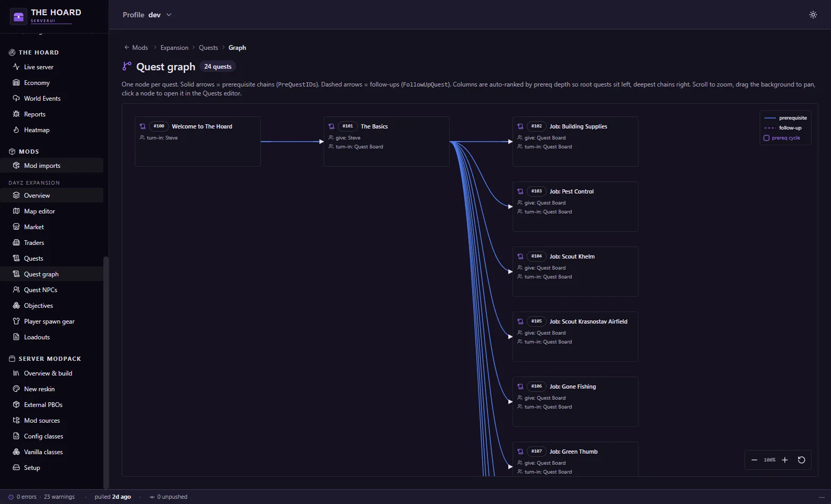831x504 pixels.
Task: Open Mod imports in the sidebar
Action: (52, 166)
